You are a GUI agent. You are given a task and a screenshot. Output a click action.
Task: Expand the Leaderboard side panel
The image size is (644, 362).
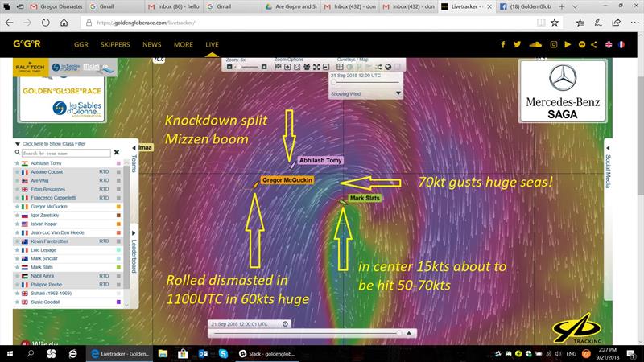[134, 251]
